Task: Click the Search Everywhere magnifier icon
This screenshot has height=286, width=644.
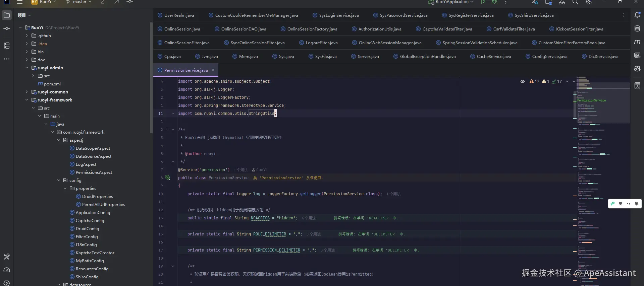Action: 575,2
